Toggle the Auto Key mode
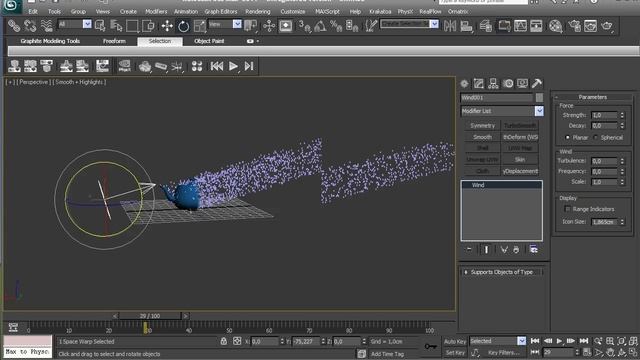The image size is (640, 360). click(455, 342)
